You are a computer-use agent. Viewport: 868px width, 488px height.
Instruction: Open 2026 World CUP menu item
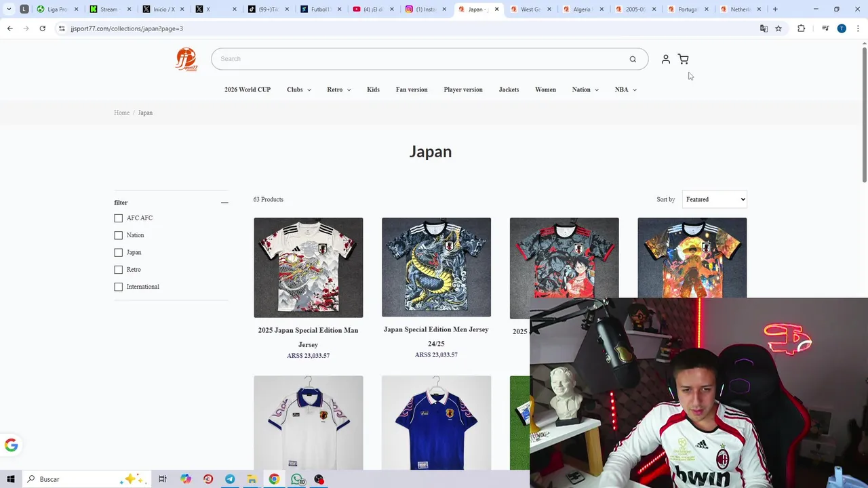248,89
